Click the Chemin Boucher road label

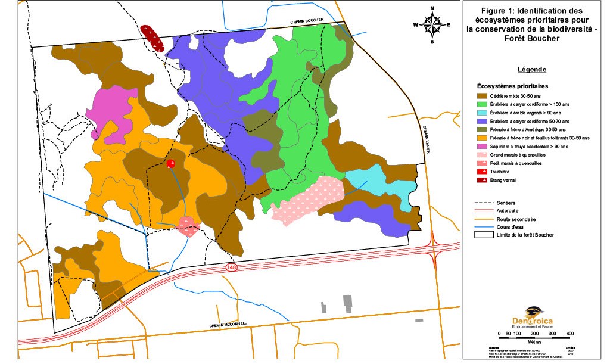(x=307, y=21)
